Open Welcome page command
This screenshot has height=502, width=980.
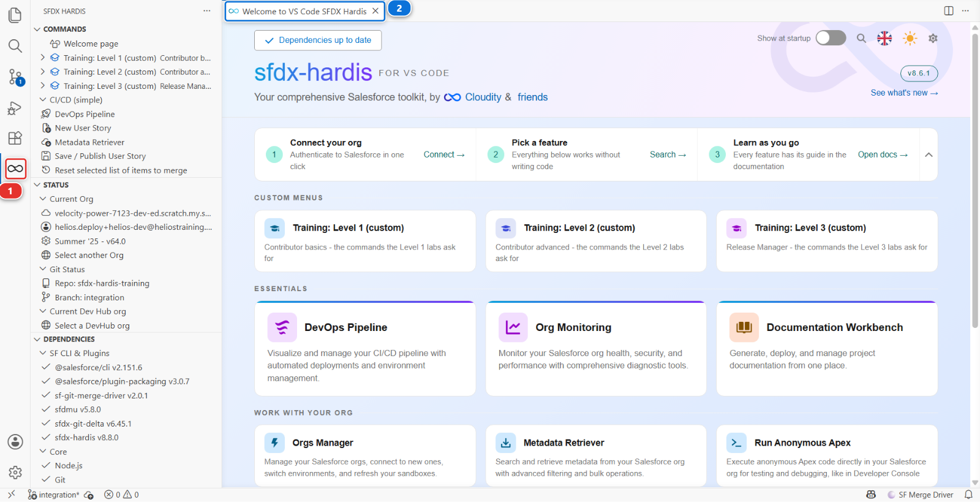point(126,44)
